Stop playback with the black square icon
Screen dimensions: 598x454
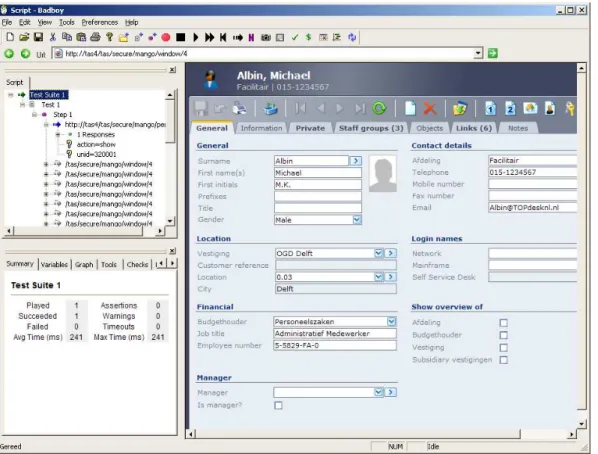point(180,37)
